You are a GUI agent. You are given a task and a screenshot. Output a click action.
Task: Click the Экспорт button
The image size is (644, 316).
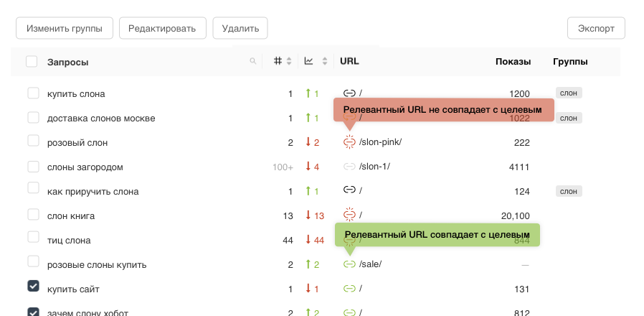coord(596,28)
